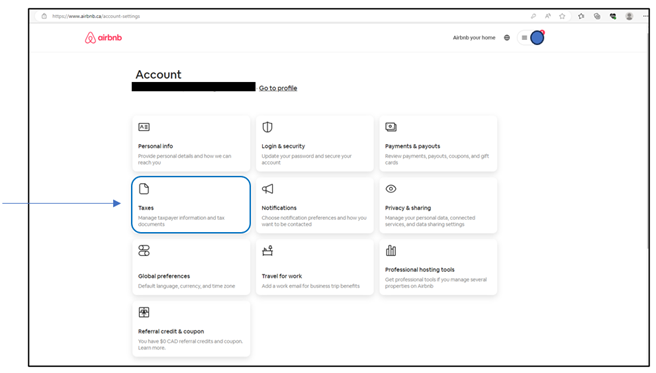
Task: Click the megaphone icon for Notifications
Action: [267, 189]
